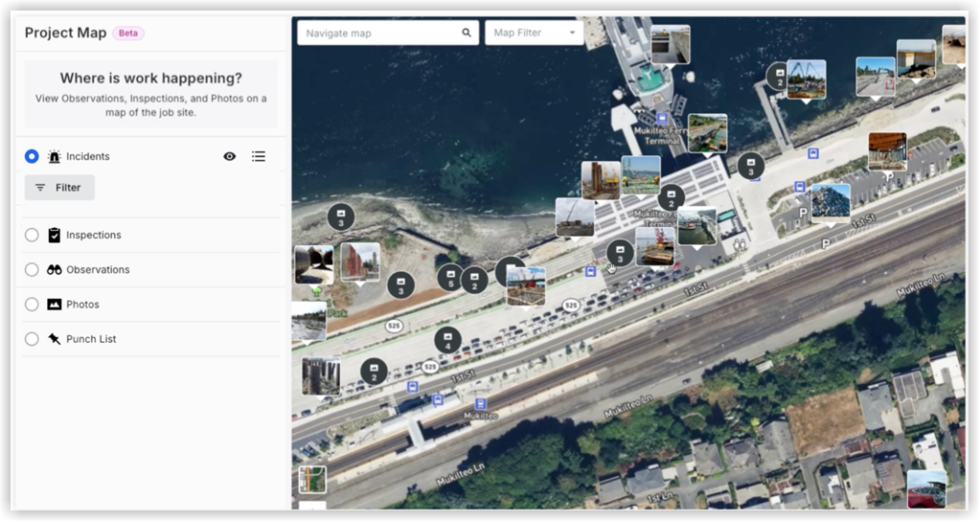Open cluster of 3 near ferry pier
This screenshot has width=980, height=522.
[751, 166]
